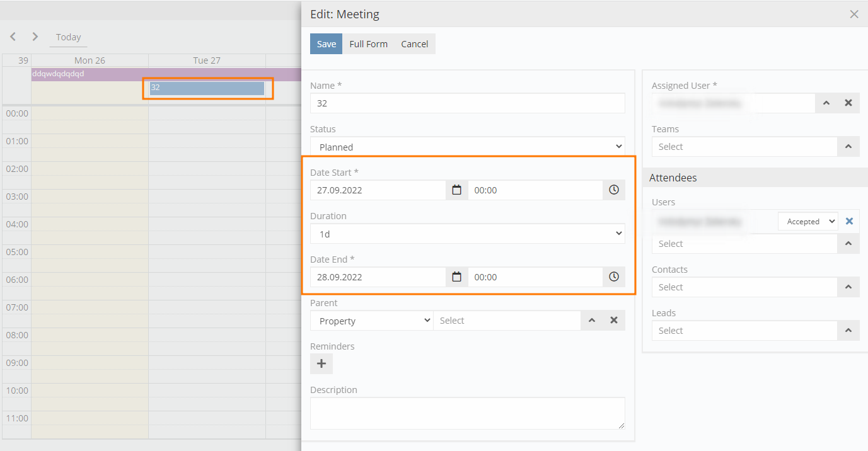Jump to Today in calendar
The image size is (868, 451).
[x=68, y=37]
